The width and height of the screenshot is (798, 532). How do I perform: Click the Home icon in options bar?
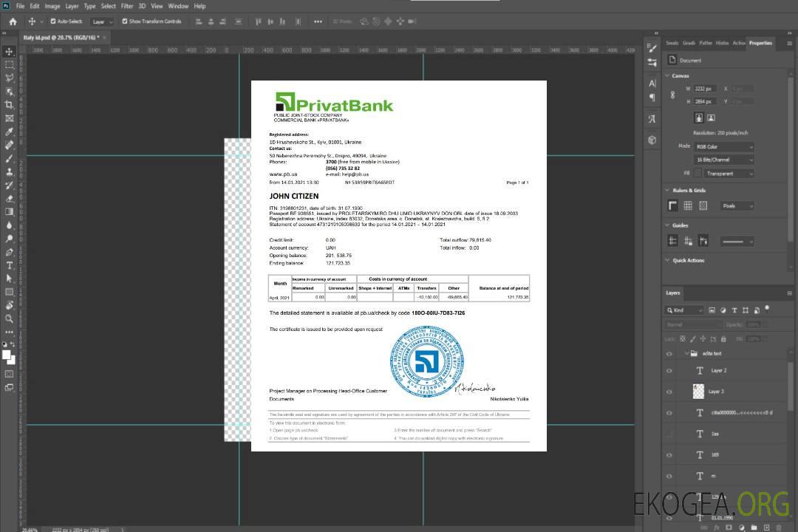[x=13, y=21]
